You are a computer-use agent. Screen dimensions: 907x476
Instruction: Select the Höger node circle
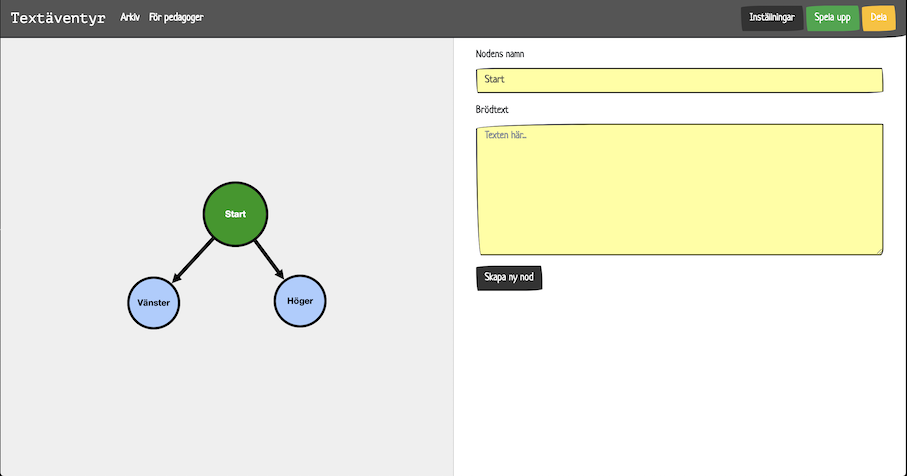click(300, 301)
